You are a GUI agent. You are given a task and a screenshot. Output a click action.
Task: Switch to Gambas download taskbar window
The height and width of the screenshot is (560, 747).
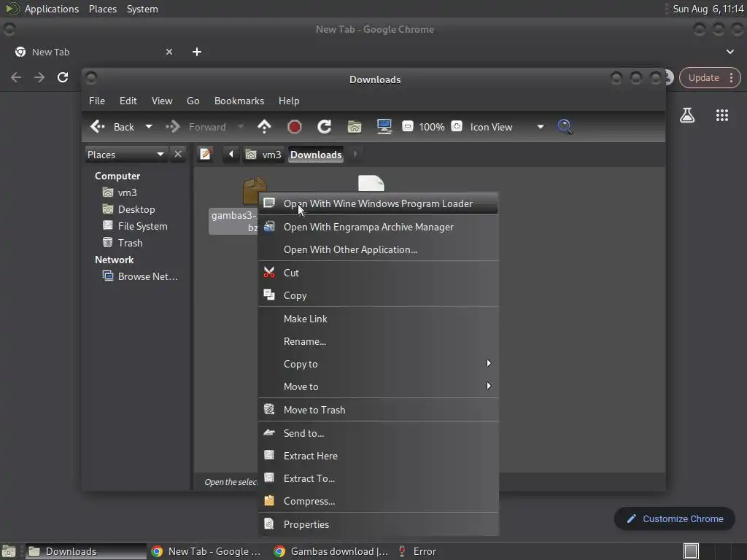(x=332, y=551)
